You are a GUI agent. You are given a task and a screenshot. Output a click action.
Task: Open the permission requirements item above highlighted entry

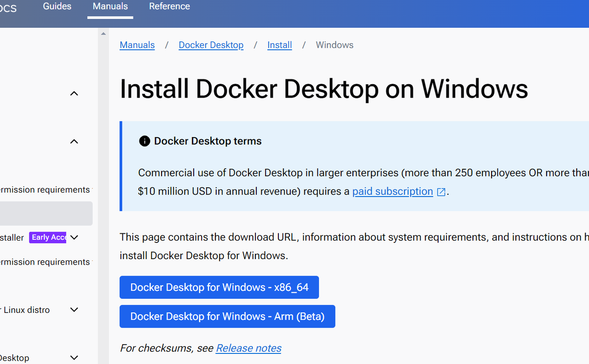point(45,190)
